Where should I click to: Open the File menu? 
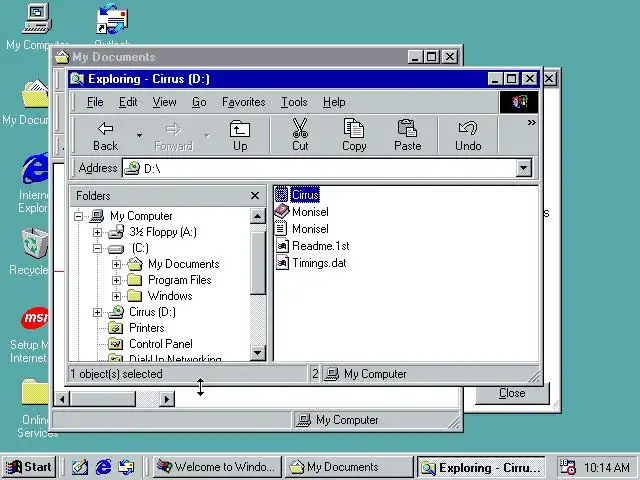tap(95, 102)
